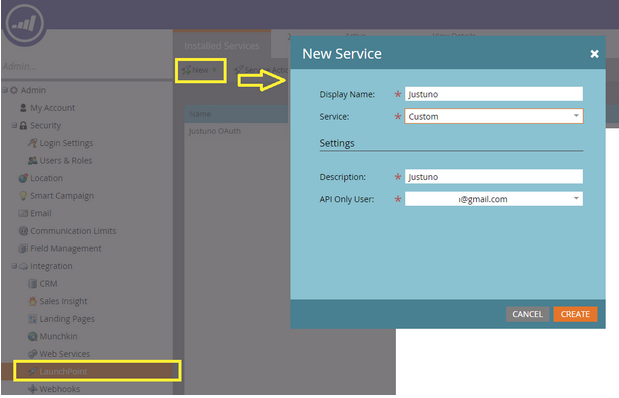Click the Display Name input field
The height and width of the screenshot is (398, 619).
493,94
